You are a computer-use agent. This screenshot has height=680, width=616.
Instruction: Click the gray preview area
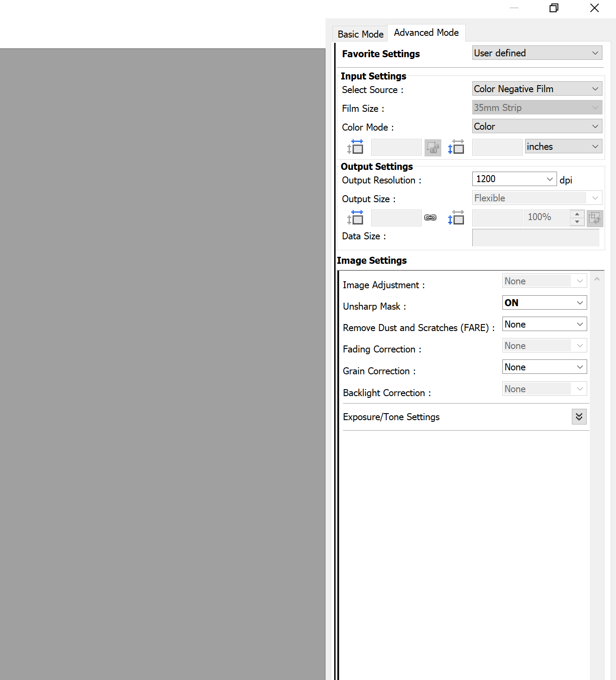click(x=163, y=364)
